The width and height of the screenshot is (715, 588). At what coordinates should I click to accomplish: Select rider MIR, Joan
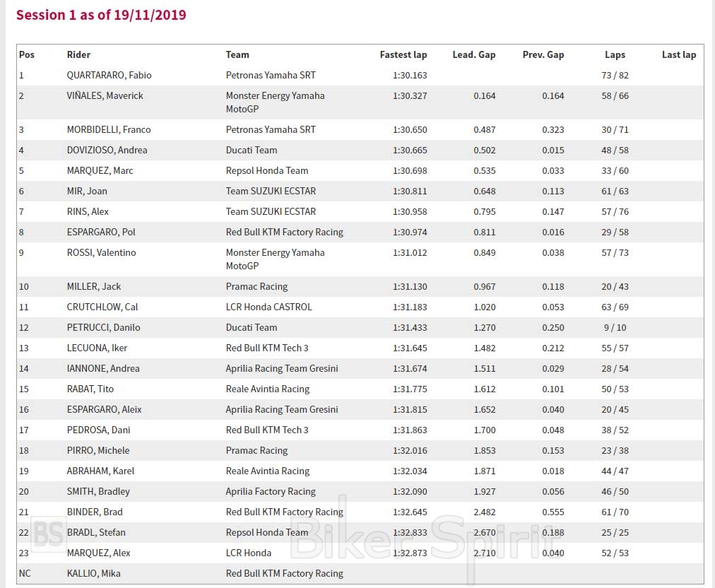87,191
